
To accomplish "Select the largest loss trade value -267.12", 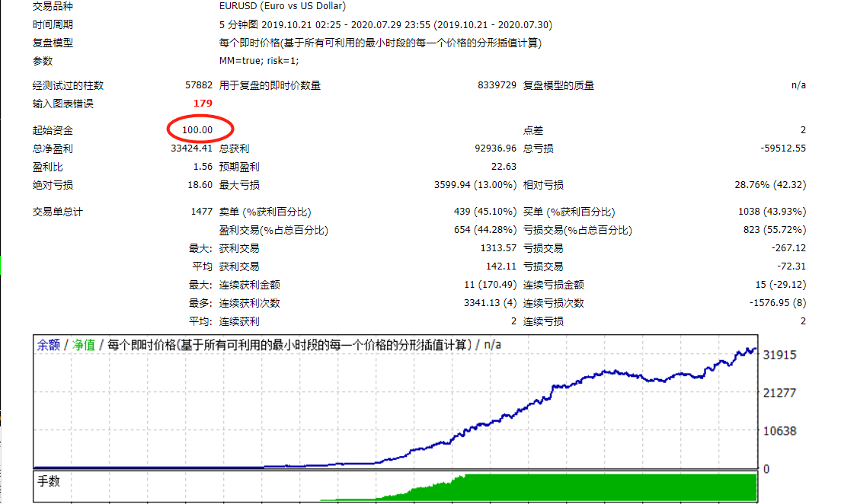I will coord(788,248).
